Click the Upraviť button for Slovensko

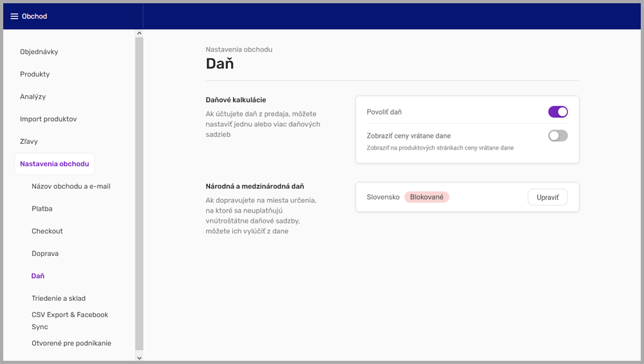pos(547,197)
